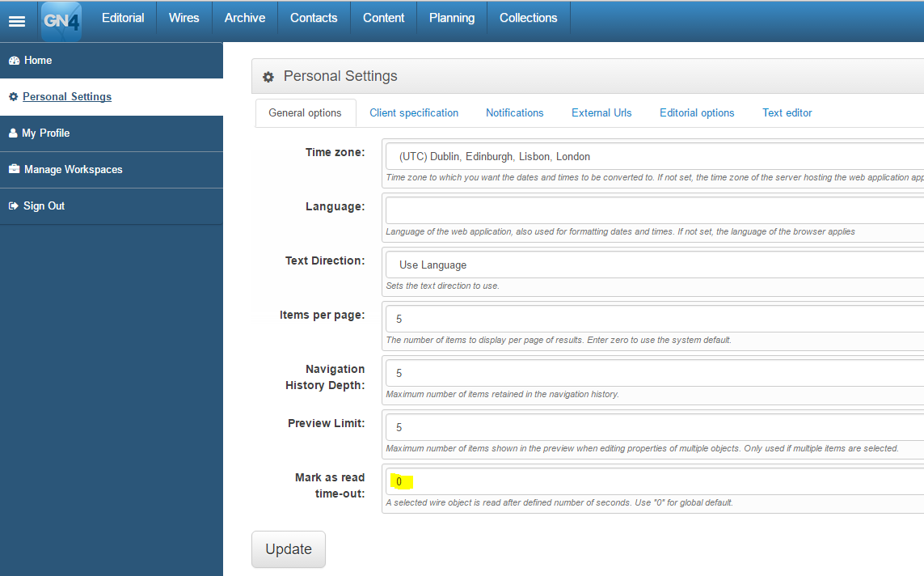Click the Update button
Viewport: 924px width, 576px height.
coord(289,549)
